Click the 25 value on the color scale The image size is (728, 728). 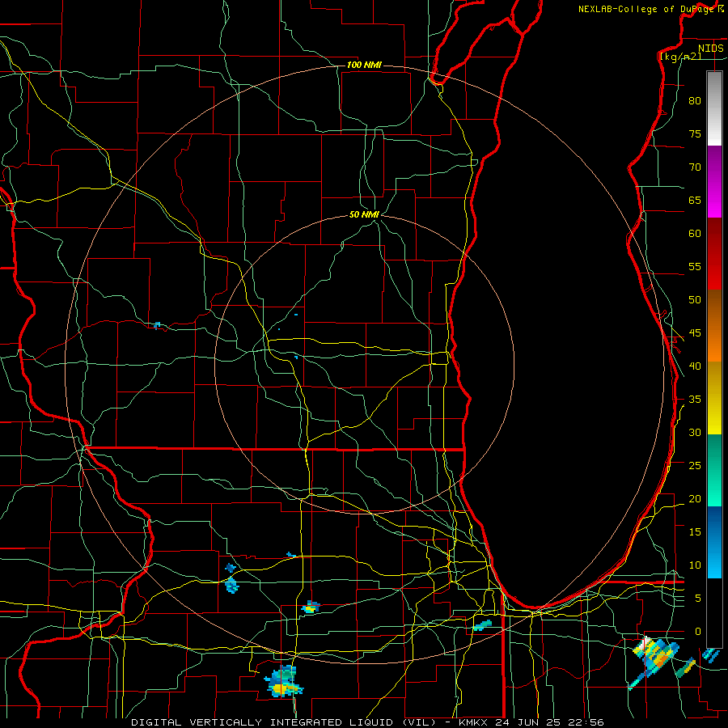pos(695,466)
